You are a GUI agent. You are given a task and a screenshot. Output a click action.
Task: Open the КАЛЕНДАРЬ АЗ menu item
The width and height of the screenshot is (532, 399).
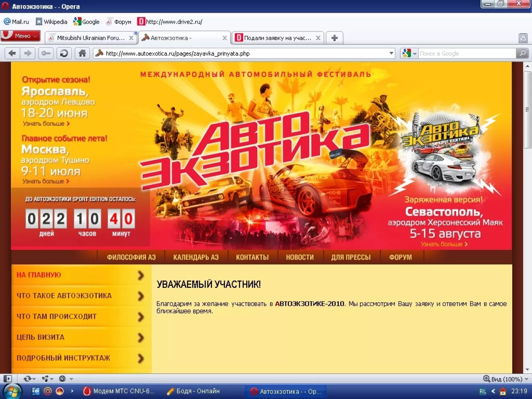(195, 257)
